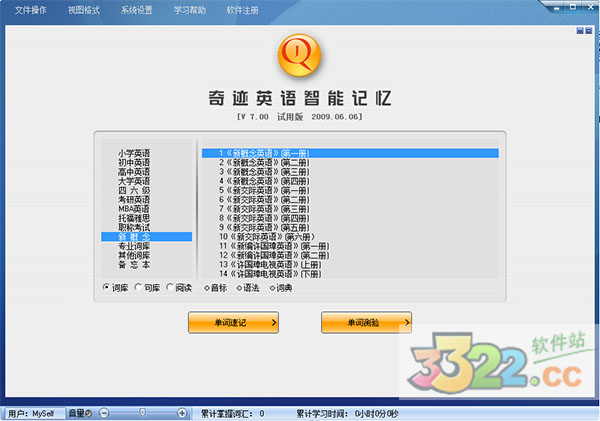600x421 pixels.
Task: Select 初中英语 category
Action: point(134,162)
